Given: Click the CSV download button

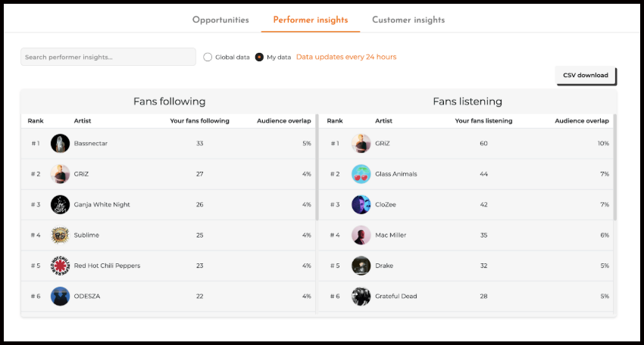Looking at the screenshot, I should [586, 76].
